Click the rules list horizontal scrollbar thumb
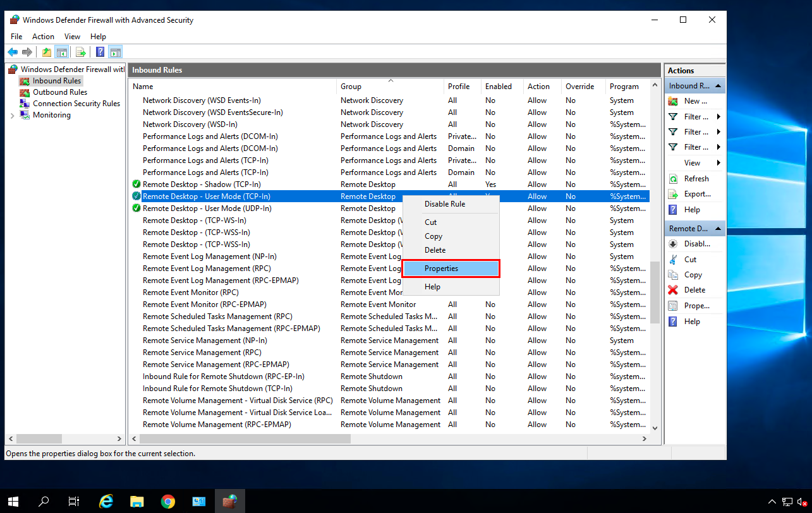 pyautogui.click(x=245, y=438)
